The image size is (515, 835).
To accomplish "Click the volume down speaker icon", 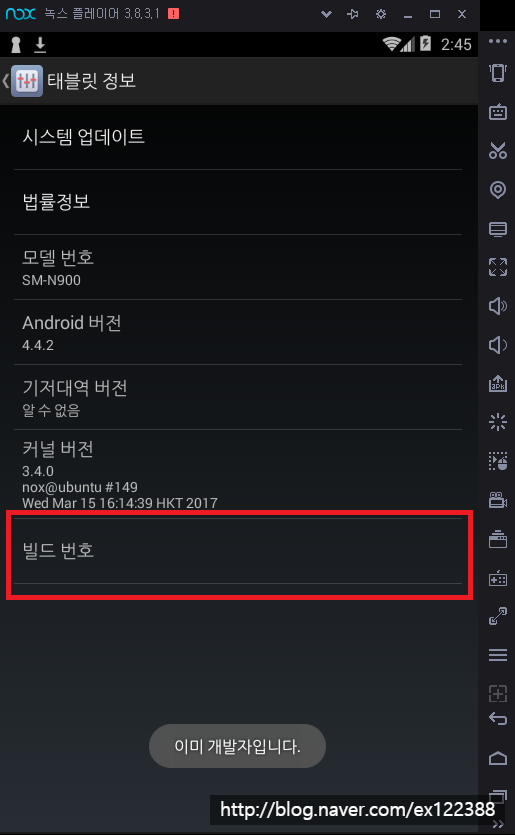I will pos(498,345).
